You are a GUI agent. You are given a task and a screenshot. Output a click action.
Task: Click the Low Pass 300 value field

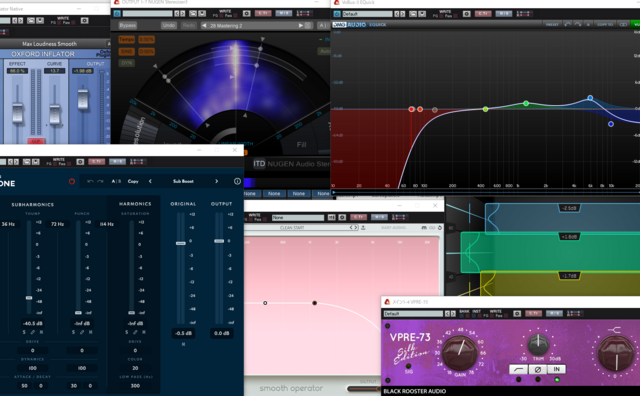(135, 385)
